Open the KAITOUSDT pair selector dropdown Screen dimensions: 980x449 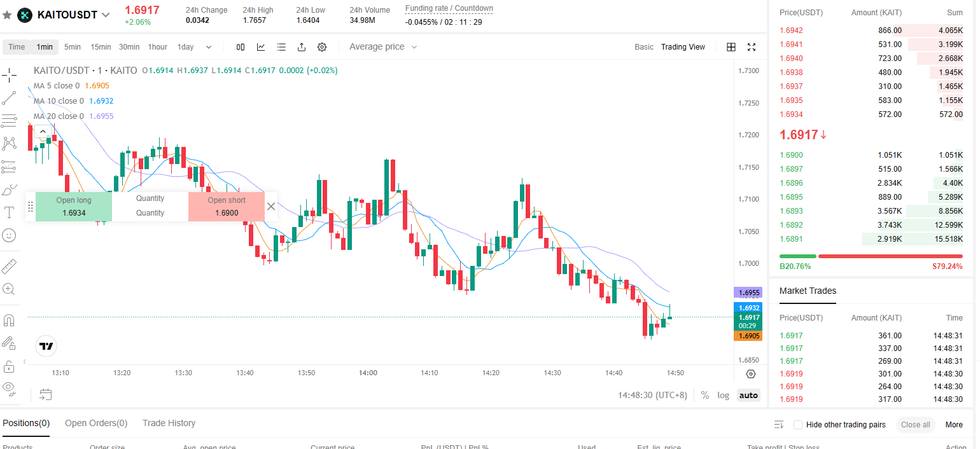tap(106, 15)
